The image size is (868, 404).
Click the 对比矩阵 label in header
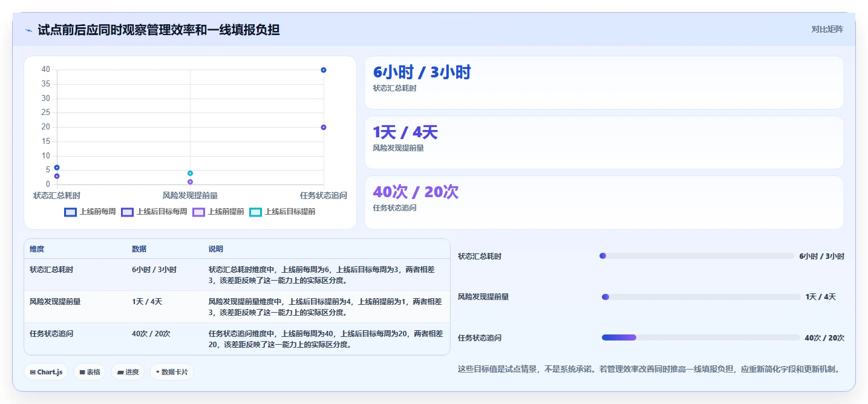[x=827, y=29]
